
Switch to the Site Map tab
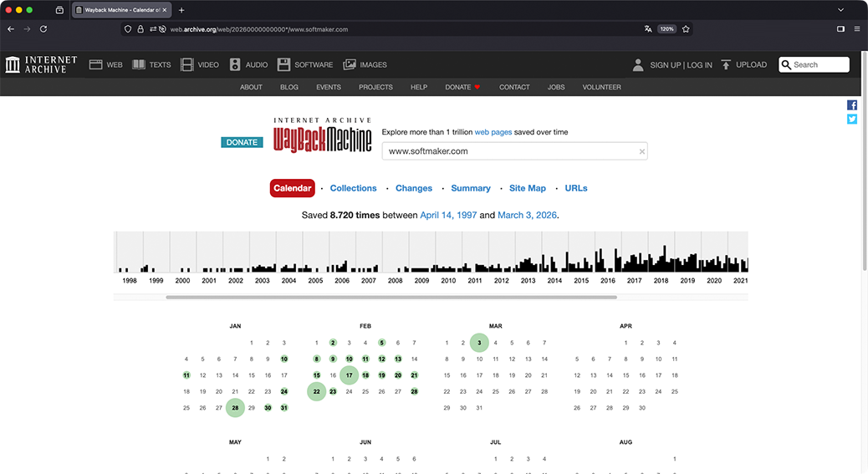(527, 188)
